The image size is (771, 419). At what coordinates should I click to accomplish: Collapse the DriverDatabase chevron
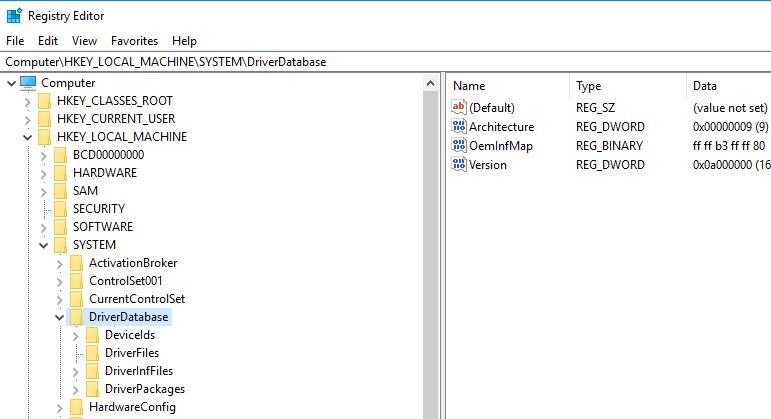pyautogui.click(x=59, y=318)
